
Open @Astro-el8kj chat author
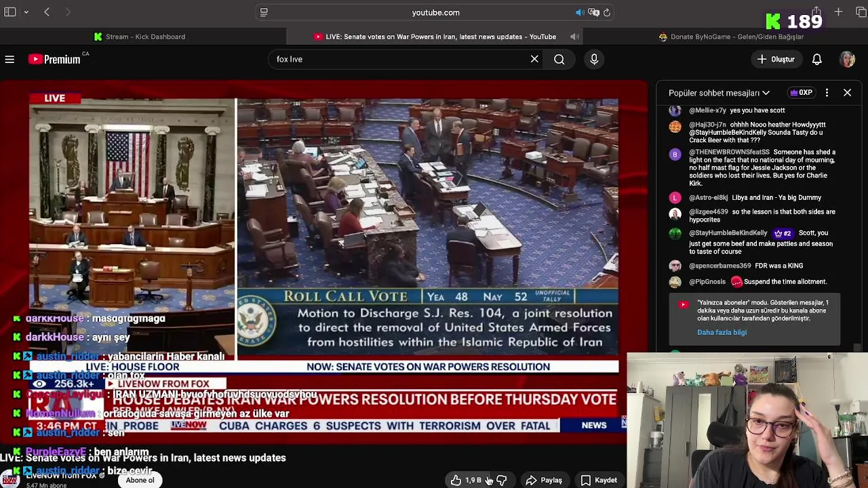(708, 198)
